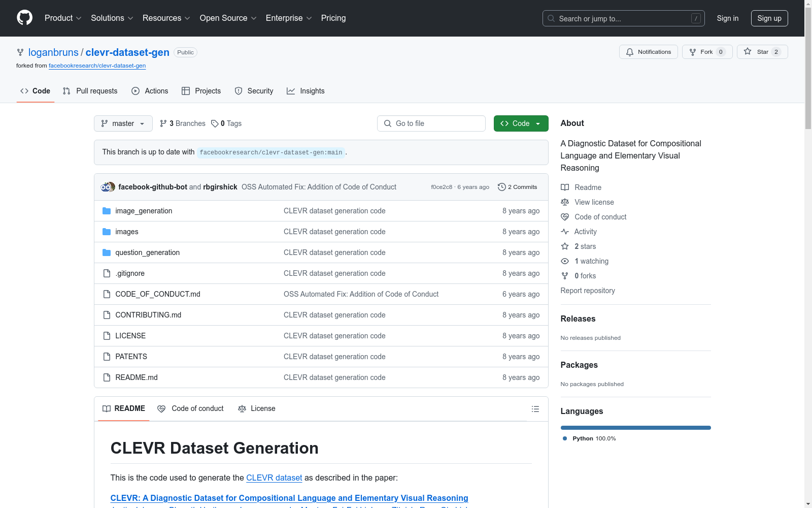Open the facebookresearch/clevr-dataset-gen fork source link

coord(97,66)
